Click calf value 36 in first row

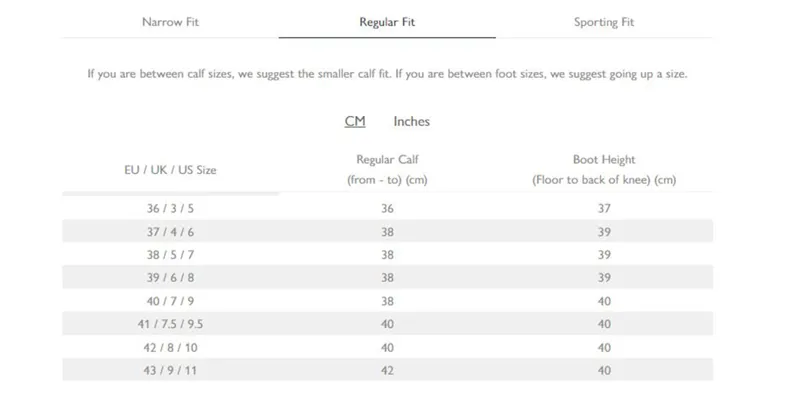point(387,208)
